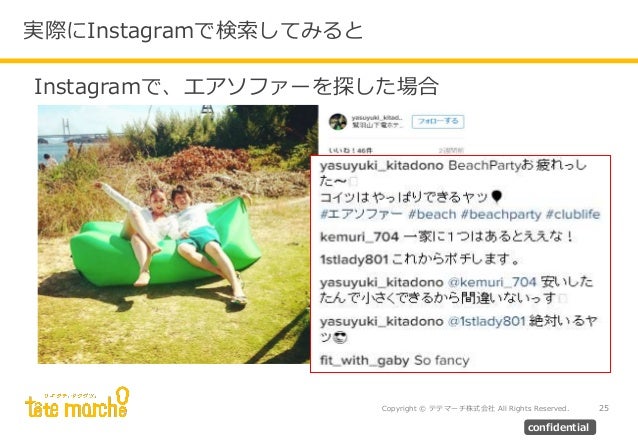Follow the blue @kemuri_704 mention
Screen dimensions: 638x442
[x=492, y=282]
